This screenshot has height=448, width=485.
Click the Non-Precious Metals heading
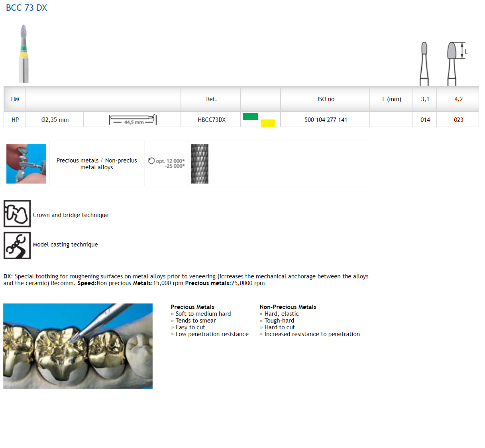coord(288,307)
